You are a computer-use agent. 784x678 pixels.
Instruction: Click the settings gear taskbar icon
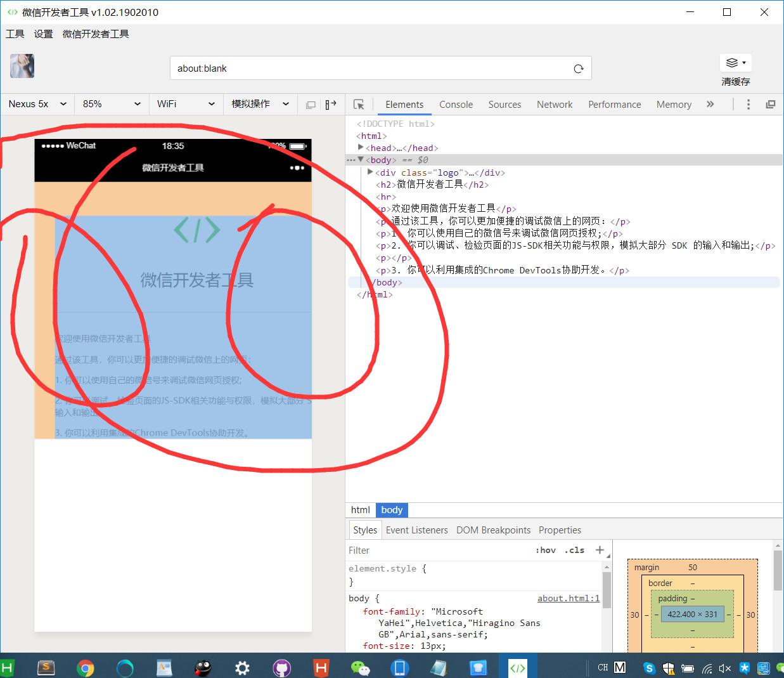(242, 667)
